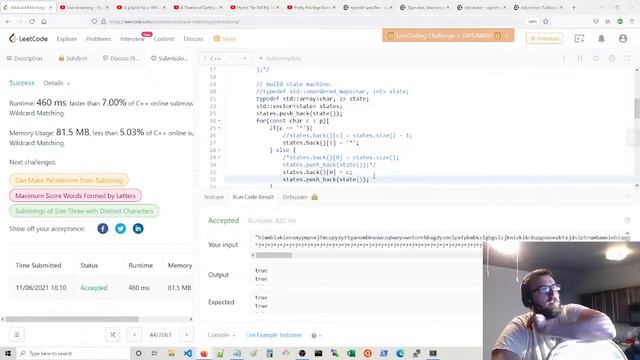Open the C++ language dropdown
The height and width of the screenshot is (360, 640).
coord(226,58)
